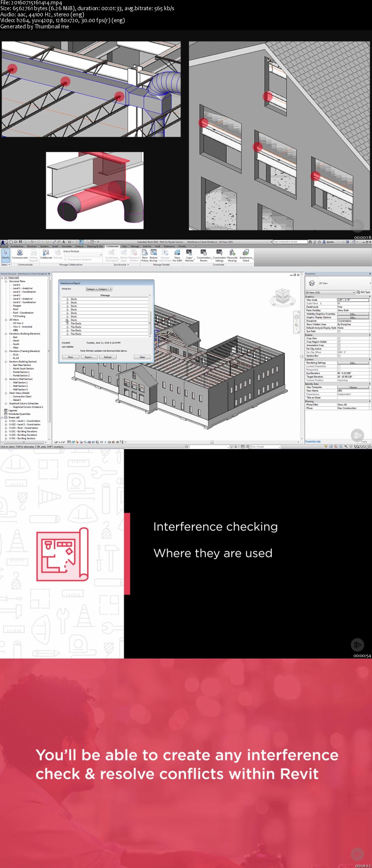Click Show button in Interference Report
The width and height of the screenshot is (372, 868).
70,357
